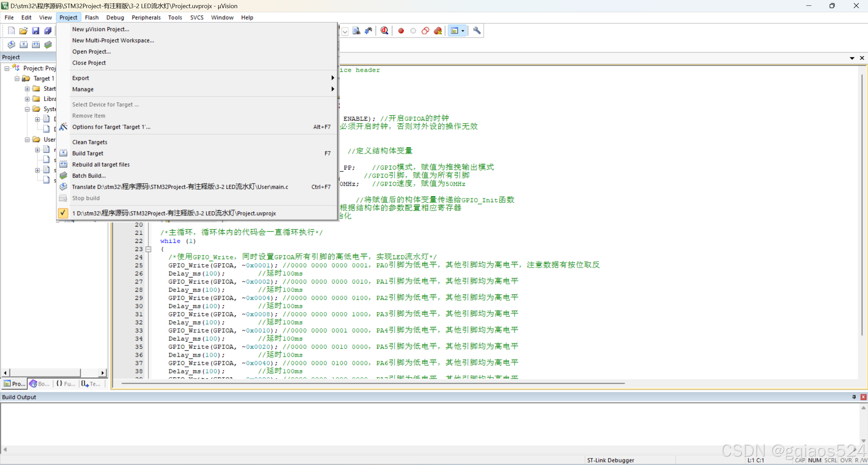Collapse the Target 1 tree node
This screenshot has height=465, width=868.
click(x=17, y=79)
